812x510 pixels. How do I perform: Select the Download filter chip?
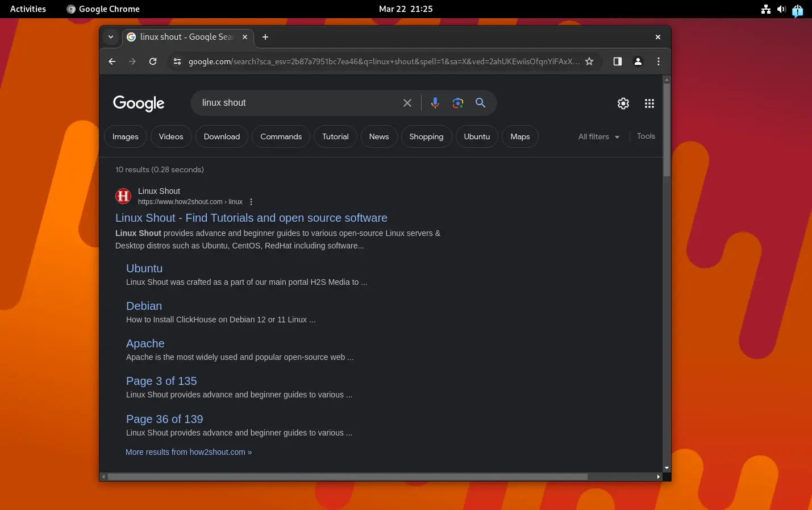[222, 136]
